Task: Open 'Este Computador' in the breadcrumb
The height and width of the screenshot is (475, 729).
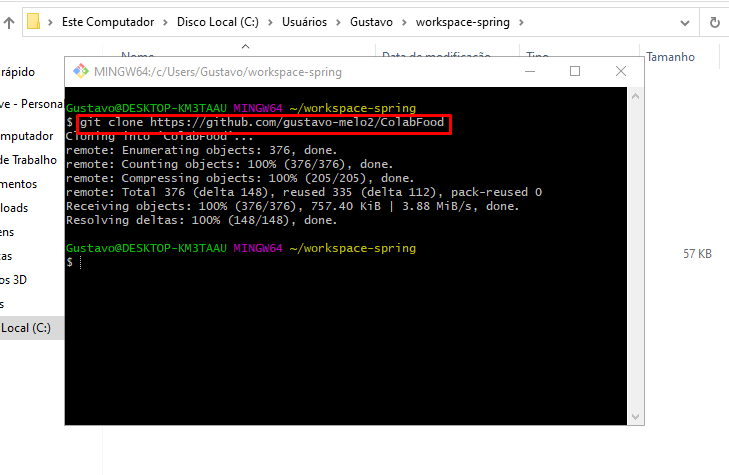Action: coord(108,22)
